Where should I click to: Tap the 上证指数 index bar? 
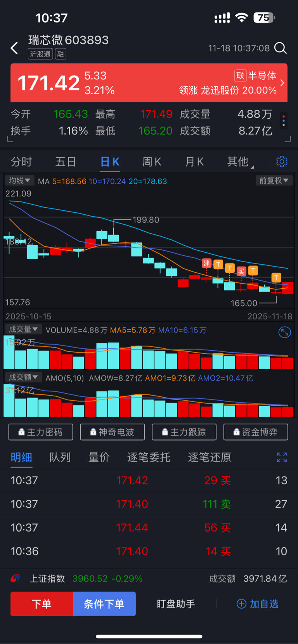coord(149,579)
